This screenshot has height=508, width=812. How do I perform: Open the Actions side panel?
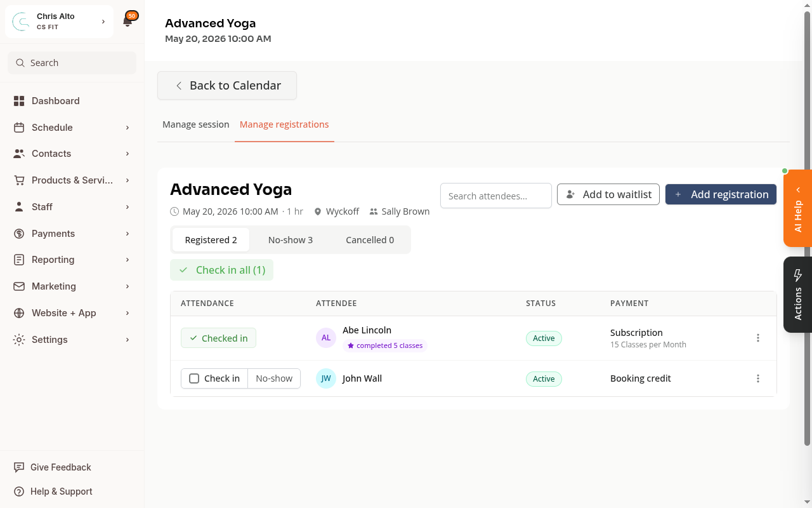[x=798, y=295]
